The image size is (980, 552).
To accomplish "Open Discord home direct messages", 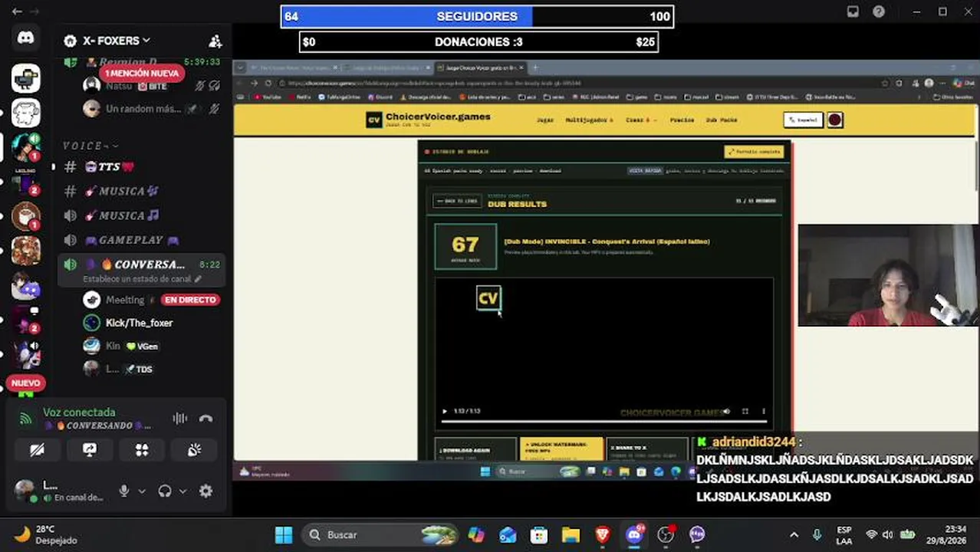I will (25, 38).
